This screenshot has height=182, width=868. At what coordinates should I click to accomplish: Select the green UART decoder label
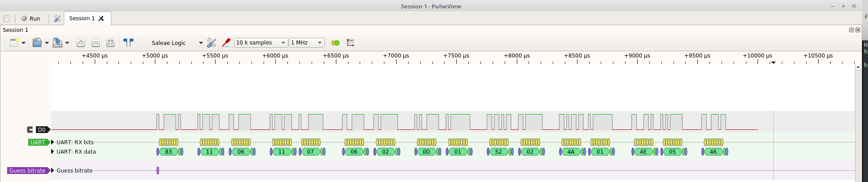pyautogui.click(x=39, y=142)
